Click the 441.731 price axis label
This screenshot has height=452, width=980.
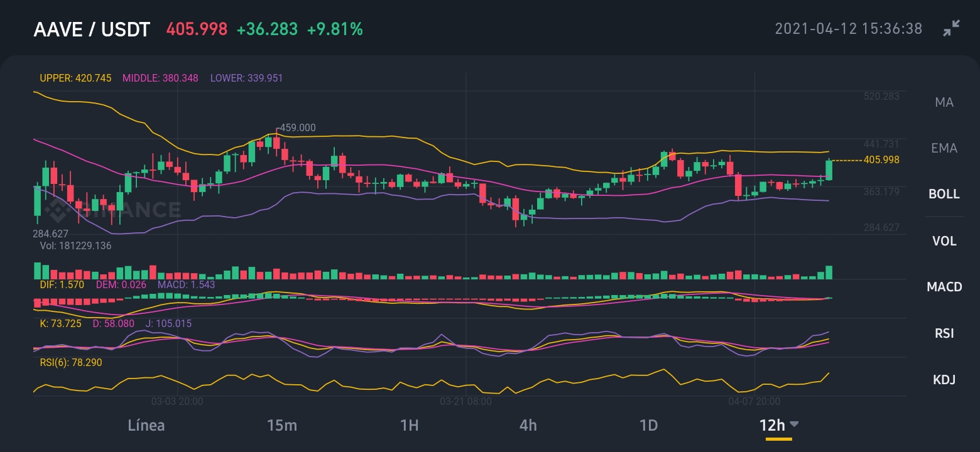pos(881,144)
